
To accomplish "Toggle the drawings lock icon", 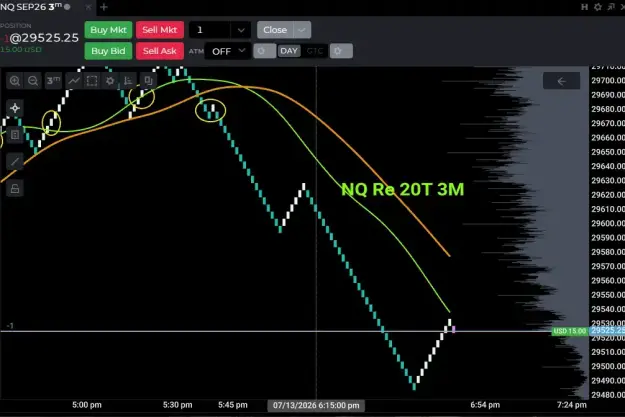I will [15, 188].
